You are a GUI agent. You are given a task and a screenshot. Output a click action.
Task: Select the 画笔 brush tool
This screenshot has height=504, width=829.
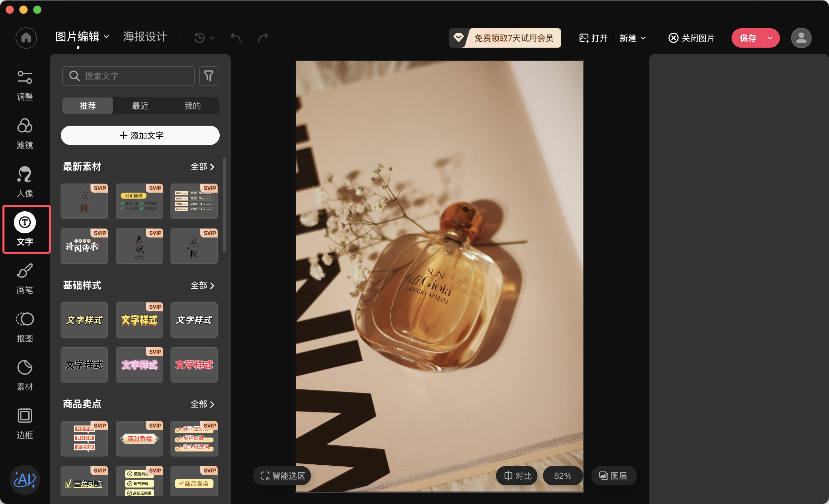25,279
